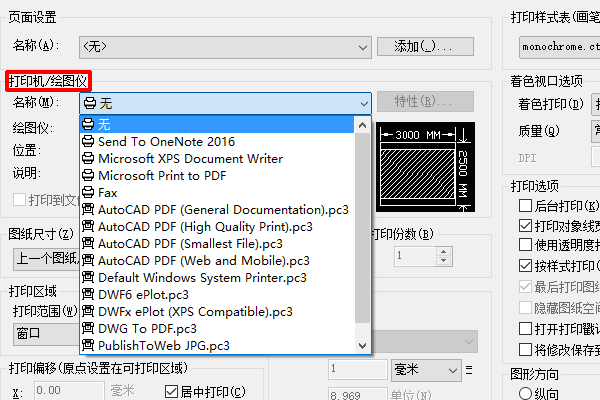
Task: Open the page setup 名称(A) dropdown
Action: [x=225, y=47]
